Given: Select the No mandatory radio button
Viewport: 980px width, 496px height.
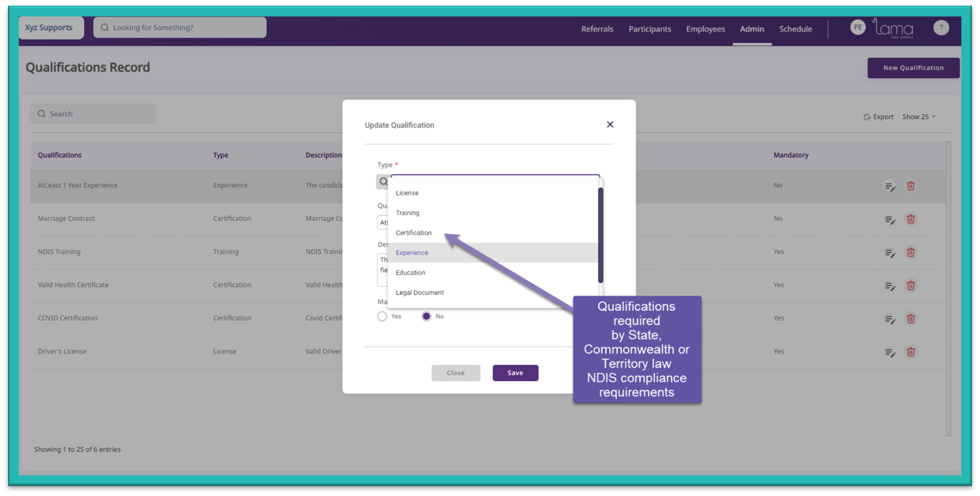Looking at the screenshot, I should (x=426, y=317).
